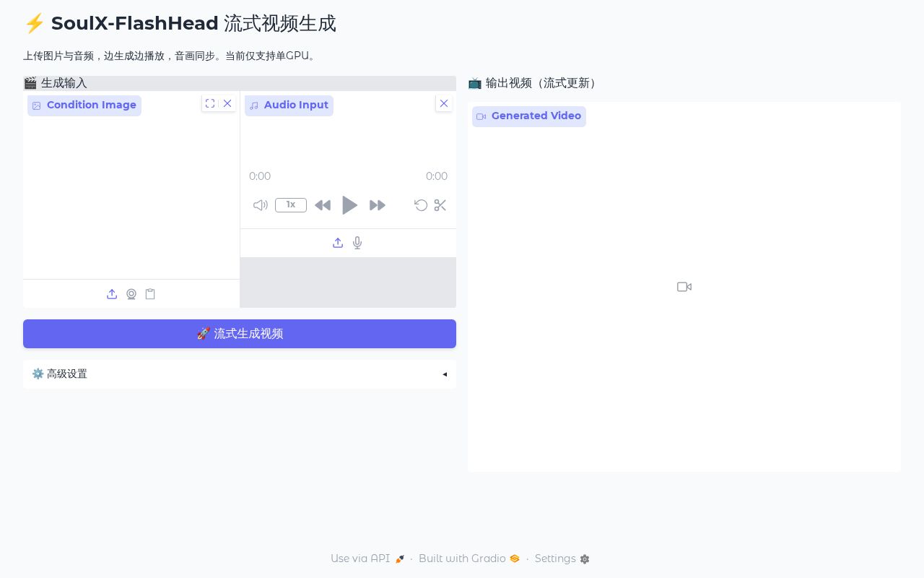Upload an image file for Condition Image
Screen dimensions: 924x578
(112, 294)
